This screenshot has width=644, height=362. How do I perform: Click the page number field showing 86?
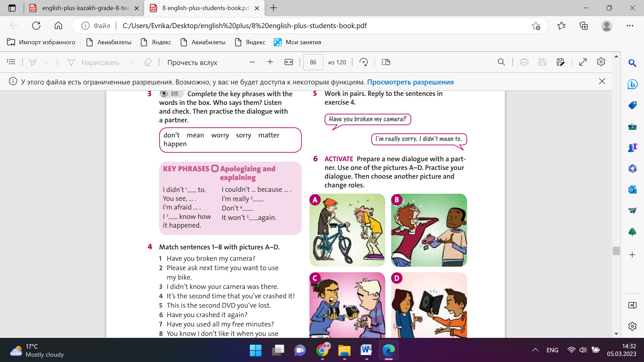tap(313, 62)
